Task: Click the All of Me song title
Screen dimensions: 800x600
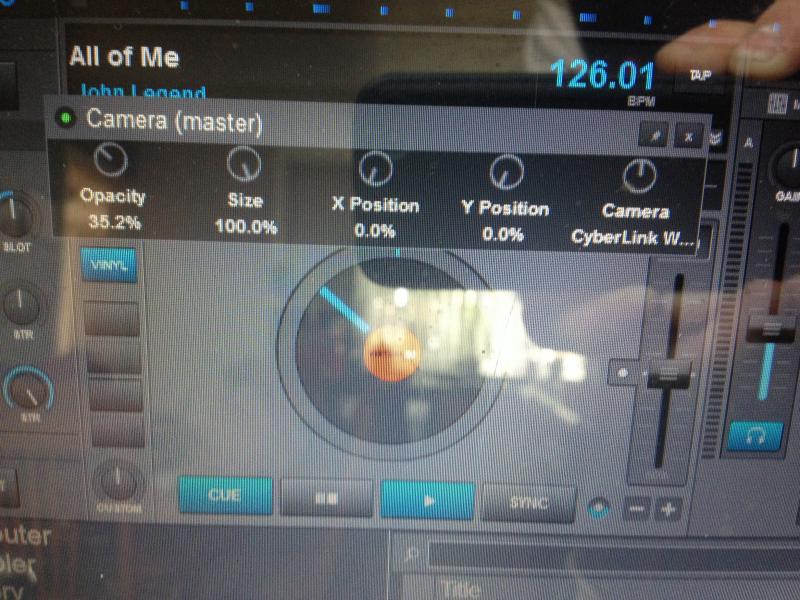Action: pyautogui.click(x=124, y=56)
